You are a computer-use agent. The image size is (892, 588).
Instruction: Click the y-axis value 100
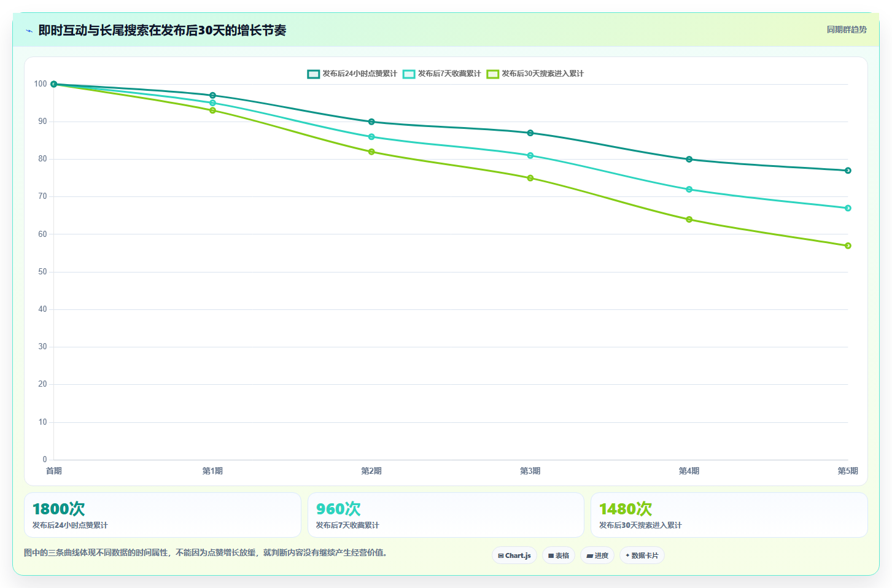[41, 84]
